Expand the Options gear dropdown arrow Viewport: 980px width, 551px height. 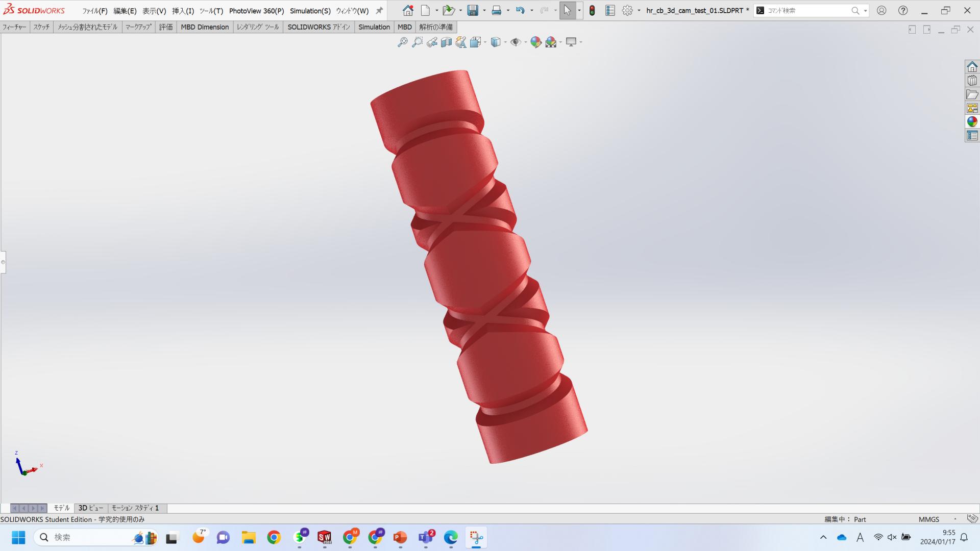point(639,10)
